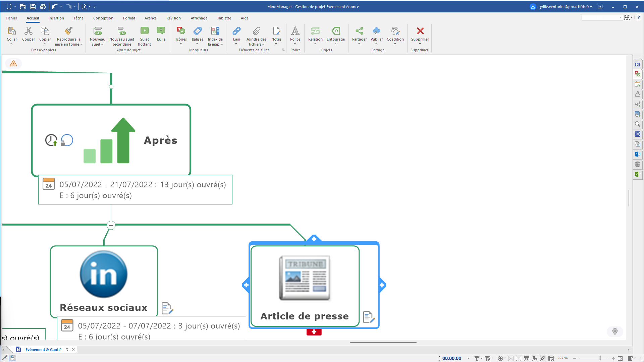644x362 pixels.
Task: Open the Insertion ribbon tab
Action: pos(56,18)
